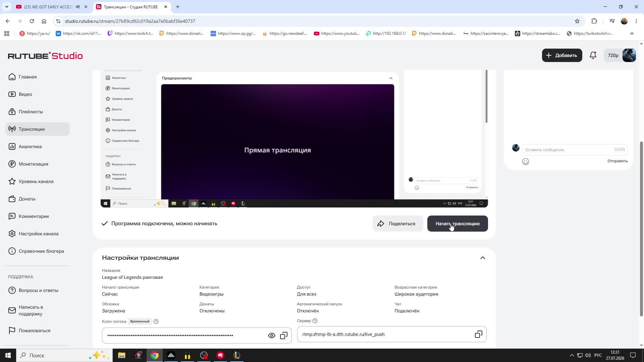
Task: Open a new browser tab
Action: pyautogui.click(x=177, y=7)
